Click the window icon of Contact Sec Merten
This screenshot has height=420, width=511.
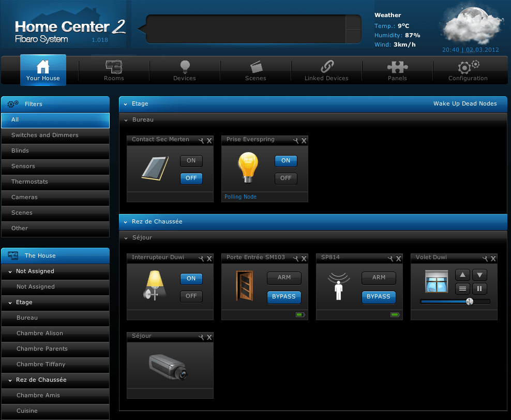(x=155, y=168)
